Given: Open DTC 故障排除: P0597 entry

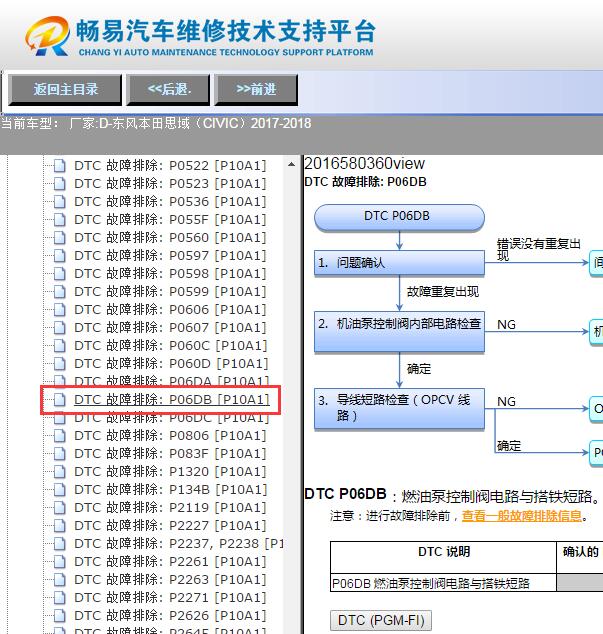Looking at the screenshot, I should coord(170,256).
